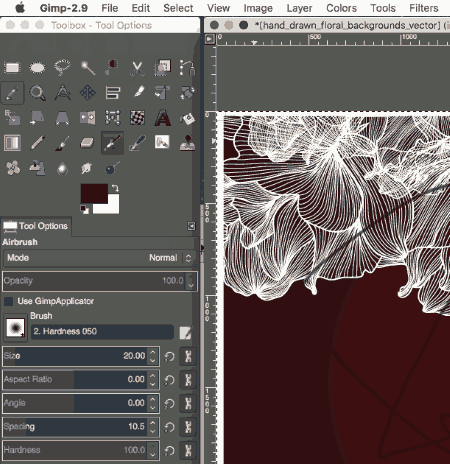Pick the Fuzzy Select magic wand tool
Viewport: 450px width, 464px height.
87,68
